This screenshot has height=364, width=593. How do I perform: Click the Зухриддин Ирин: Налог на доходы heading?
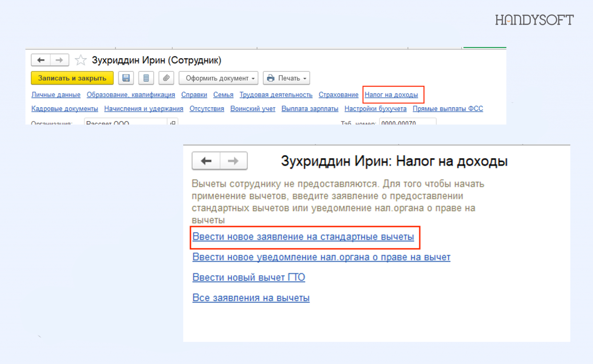[x=394, y=161]
